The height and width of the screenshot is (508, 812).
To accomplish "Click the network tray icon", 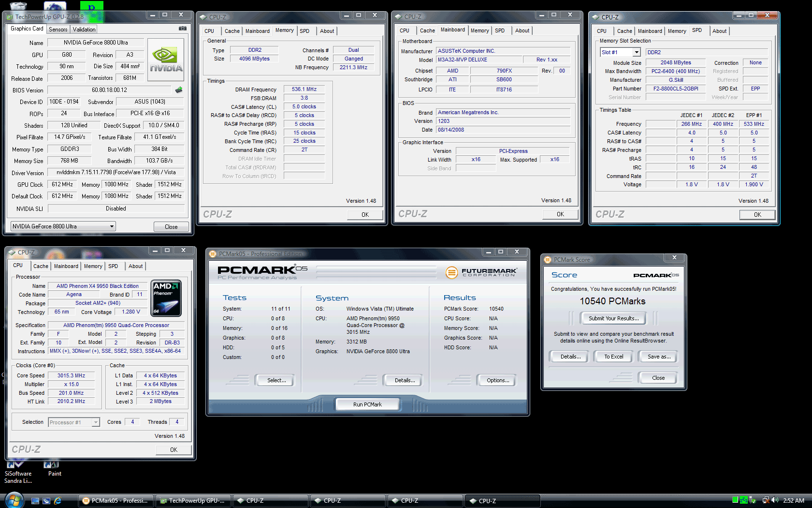I will pos(766,500).
